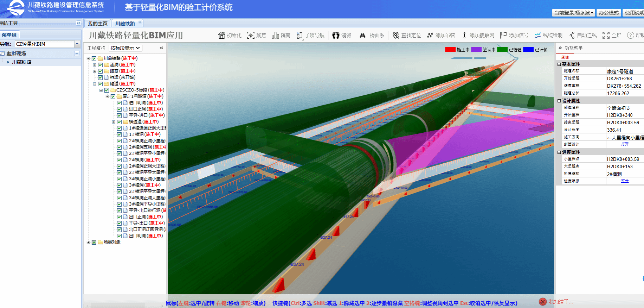Collapse the 隧道 tree node
Image resolution: width=644 pixels, height=308 pixels.
click(x=95, y=84)
